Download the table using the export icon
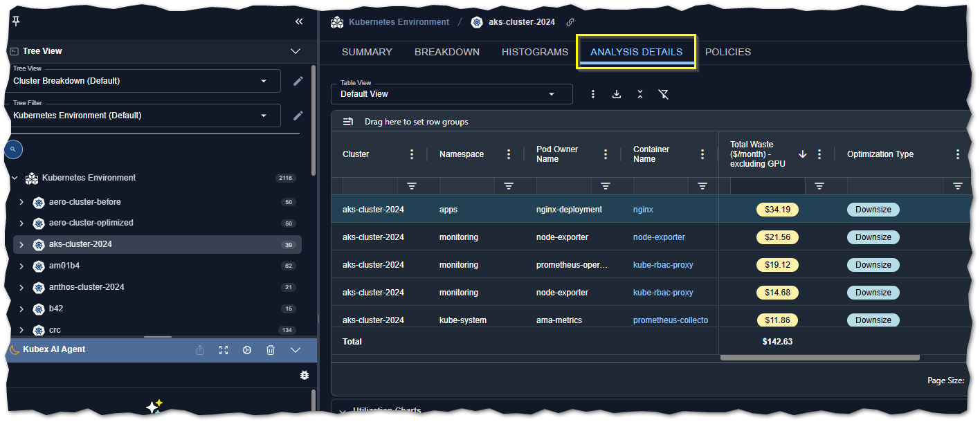This screenshot has width=980, height=422. 617,94
